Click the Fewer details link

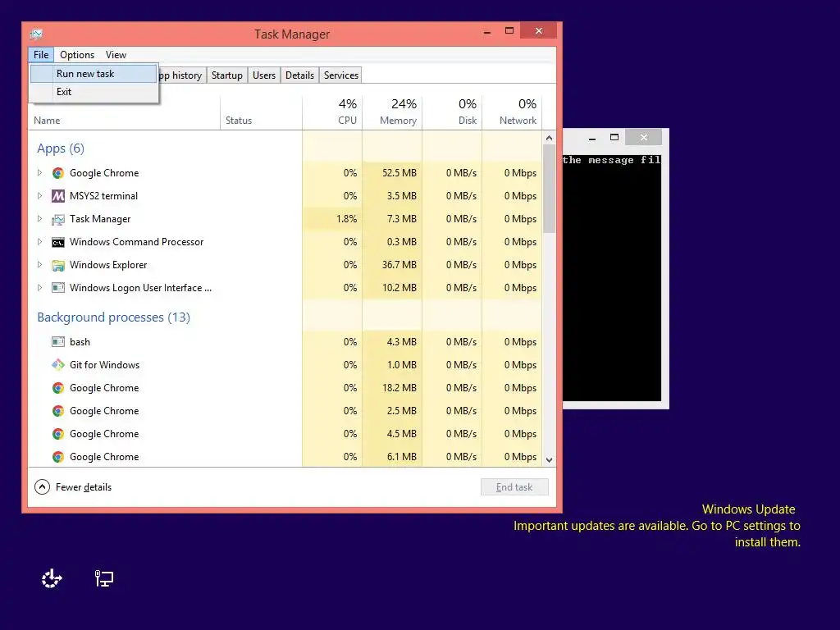pyautogui.click(x=84, y=487)
